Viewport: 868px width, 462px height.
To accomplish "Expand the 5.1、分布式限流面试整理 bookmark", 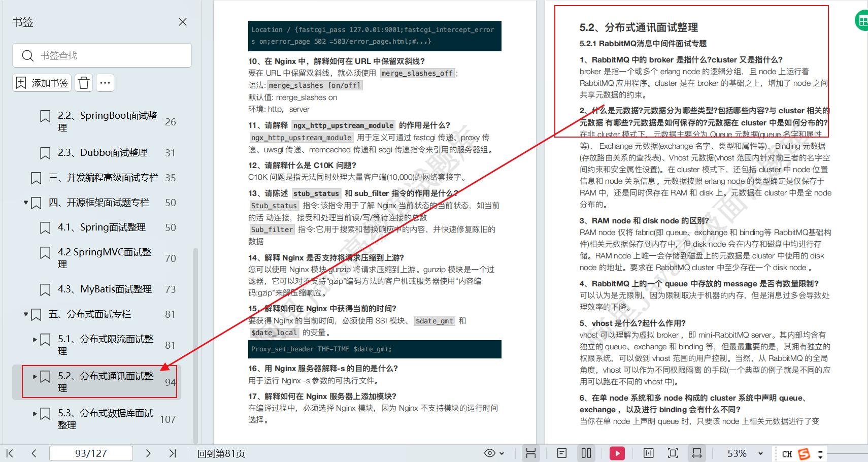I will point(35,339).
